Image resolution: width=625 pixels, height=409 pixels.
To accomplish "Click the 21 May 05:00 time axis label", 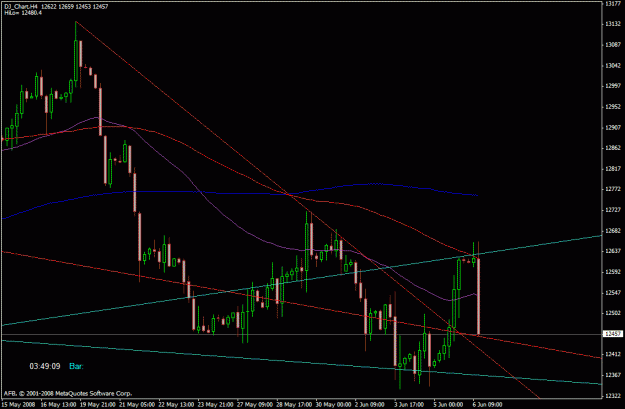I will (x=136, y=404).
